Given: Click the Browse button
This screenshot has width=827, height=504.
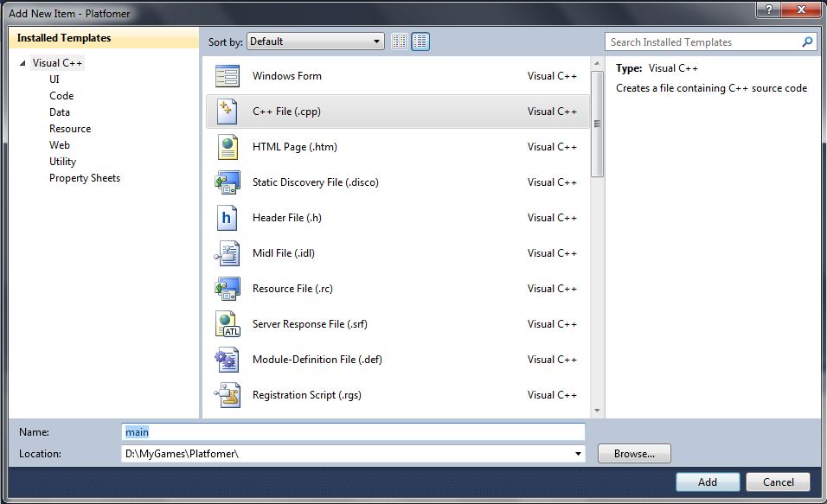Looking at the screenshot, I should click(634, 453).
